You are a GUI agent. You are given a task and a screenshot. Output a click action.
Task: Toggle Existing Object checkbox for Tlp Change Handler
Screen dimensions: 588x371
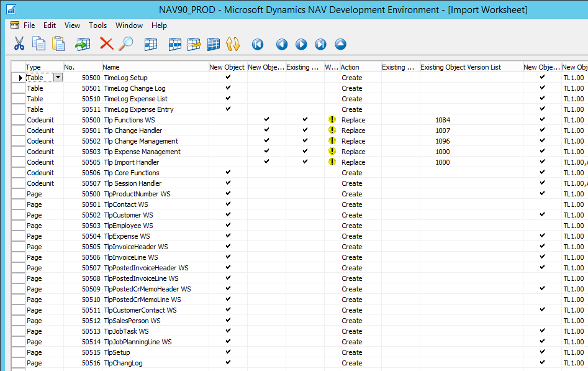pos(305,131)
